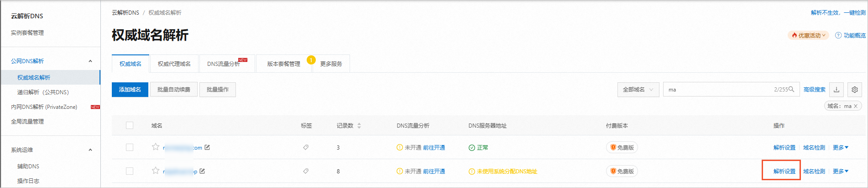Click the download export icon
The width and height of the screenshot is (868, 188).
tap(837, 90)
